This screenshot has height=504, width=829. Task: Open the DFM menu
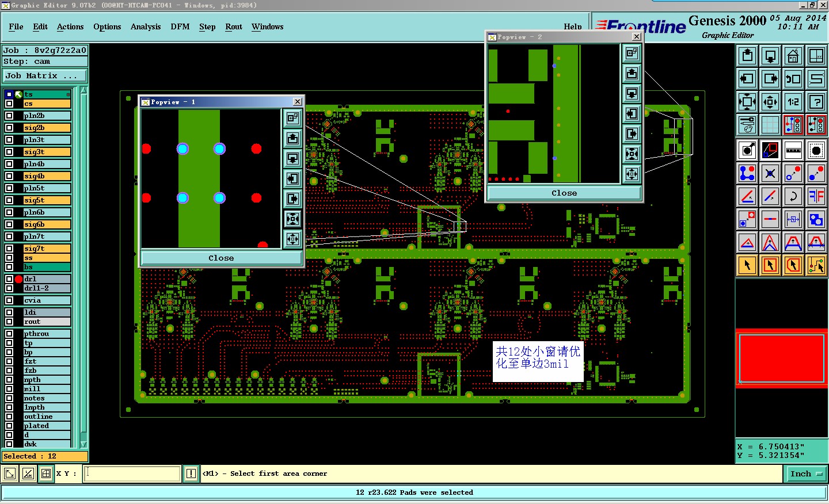[x=180, y=26]
